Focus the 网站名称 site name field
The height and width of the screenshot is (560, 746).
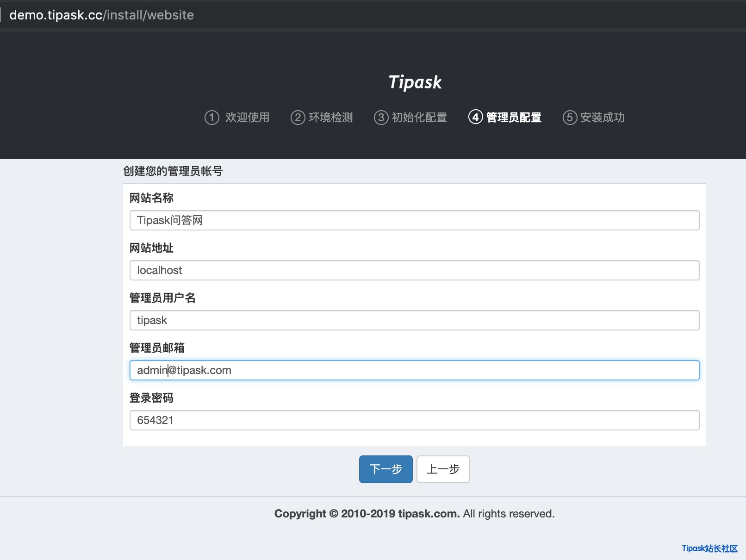(x=414, y=220)
